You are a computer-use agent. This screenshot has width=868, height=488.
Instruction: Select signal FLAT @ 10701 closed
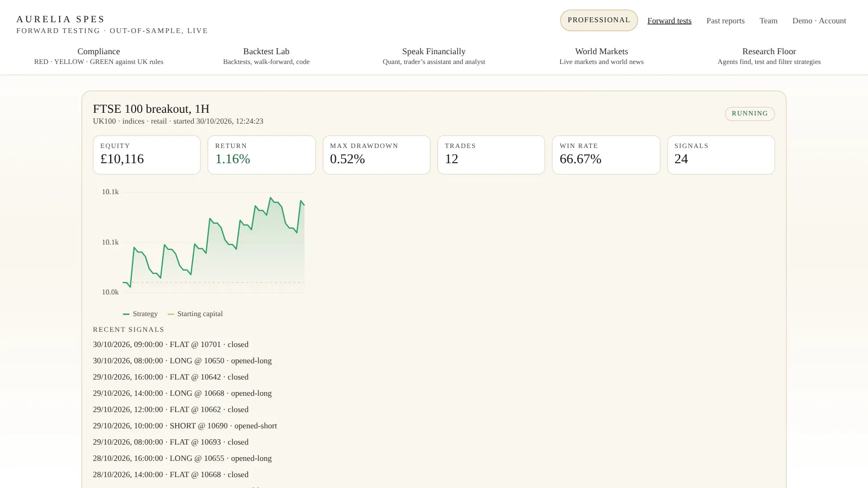click(170, 344)
